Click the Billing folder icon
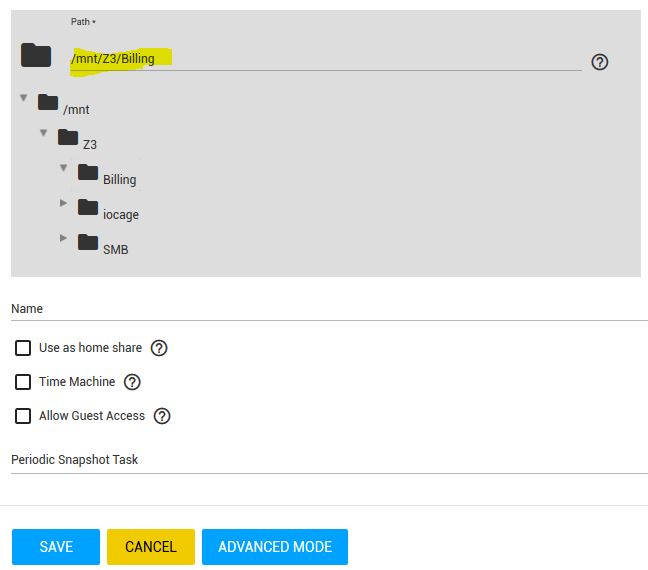 88,172
